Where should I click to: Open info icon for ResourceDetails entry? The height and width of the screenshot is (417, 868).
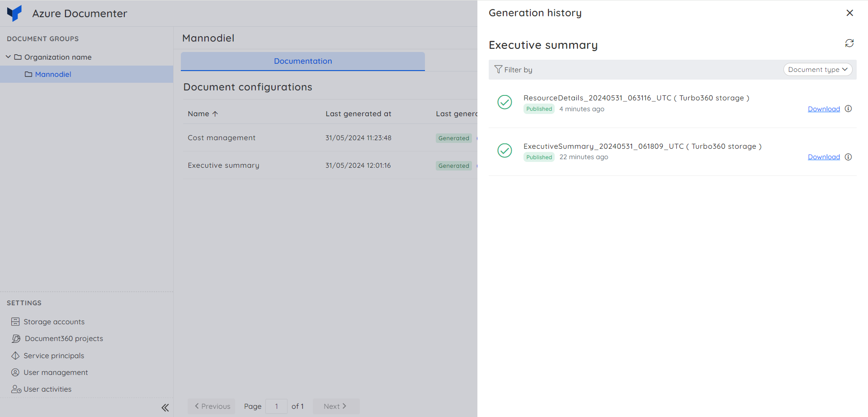pos(848,109)
